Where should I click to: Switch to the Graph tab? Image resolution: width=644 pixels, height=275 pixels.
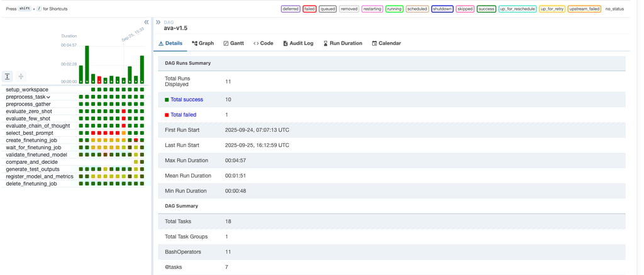point(203,43)
